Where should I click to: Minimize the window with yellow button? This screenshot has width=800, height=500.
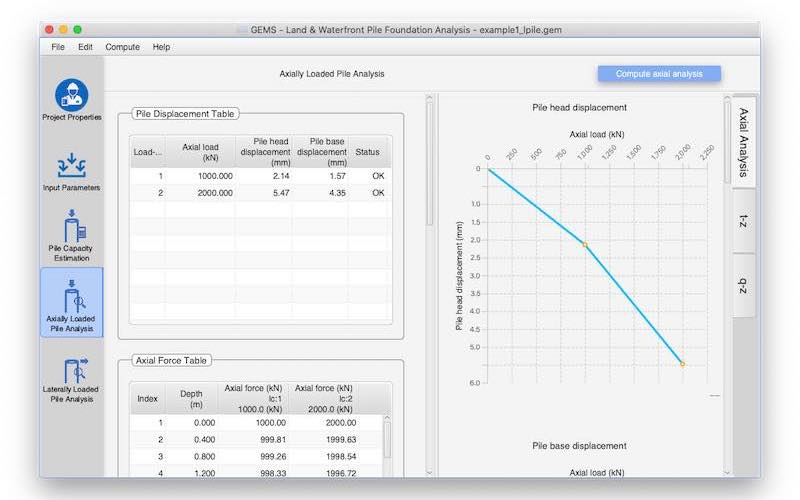[63, 30]
